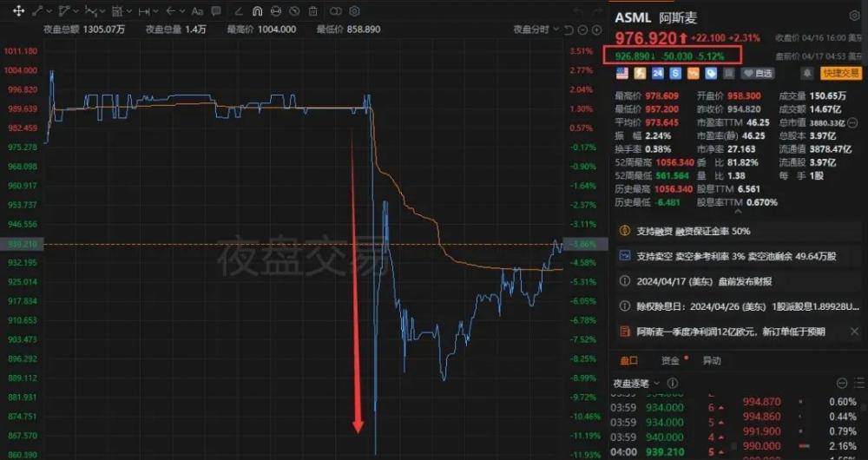Select the crosshair move tool in chart toolbar
Image resolution: width=868 pixels, height=460 pixels.
point(18,10)
